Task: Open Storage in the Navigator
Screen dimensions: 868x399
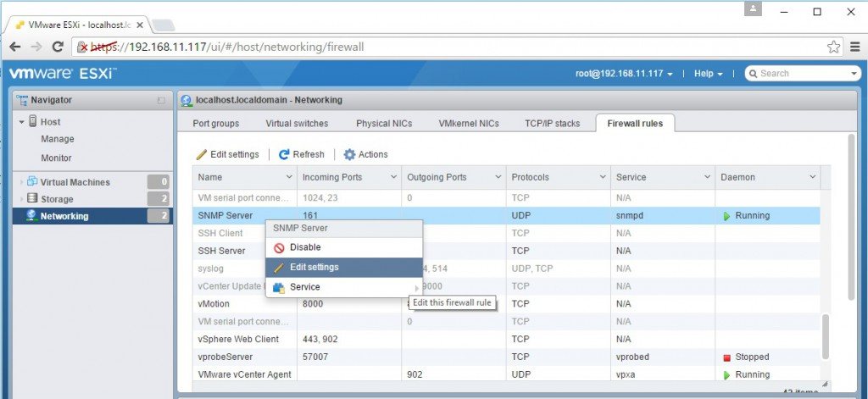Action: (x=57, y=199)
